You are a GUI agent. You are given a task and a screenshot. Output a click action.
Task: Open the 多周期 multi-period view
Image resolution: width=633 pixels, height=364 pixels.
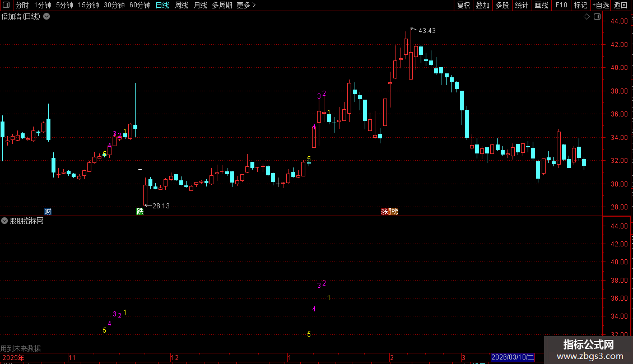pos(222,5)
